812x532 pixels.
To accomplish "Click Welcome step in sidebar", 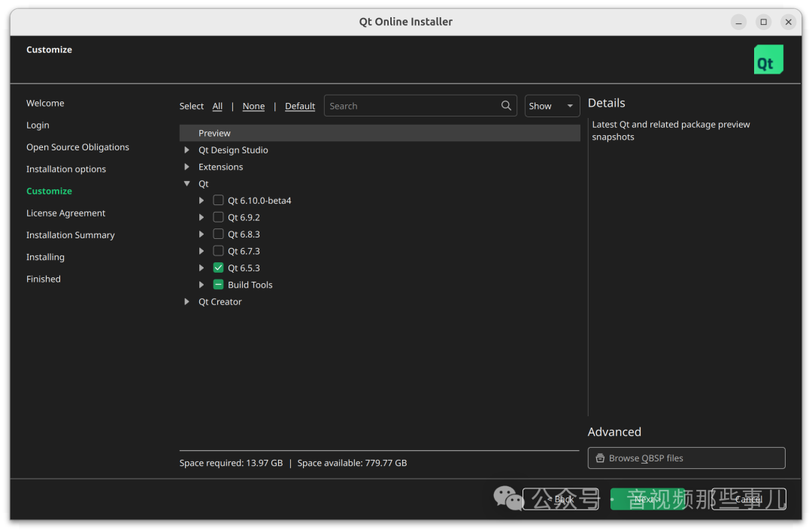I will coord(45,103).
